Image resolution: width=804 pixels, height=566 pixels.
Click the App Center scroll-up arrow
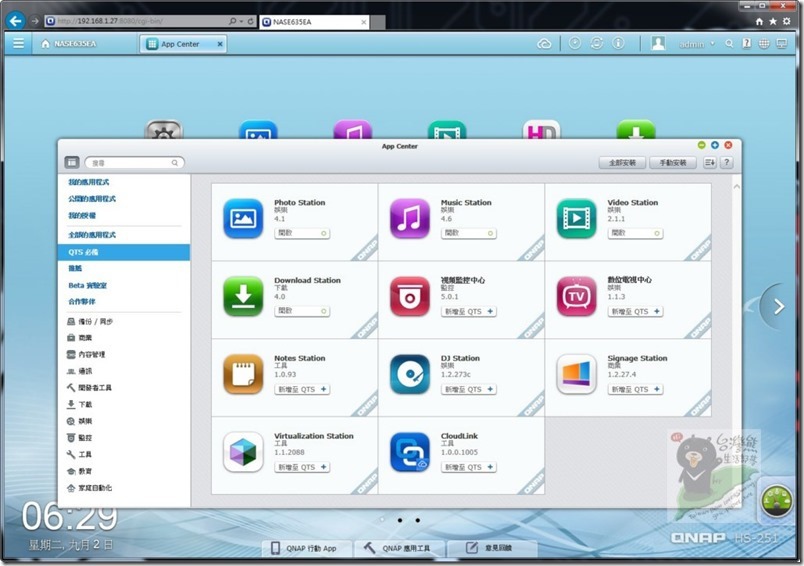click(x=736, y=187)
